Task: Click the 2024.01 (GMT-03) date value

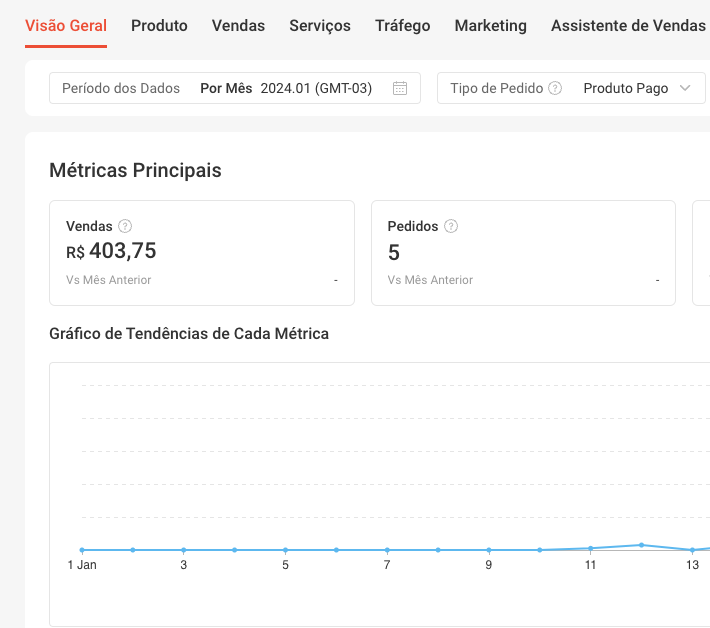Action: tap(316, 88)
